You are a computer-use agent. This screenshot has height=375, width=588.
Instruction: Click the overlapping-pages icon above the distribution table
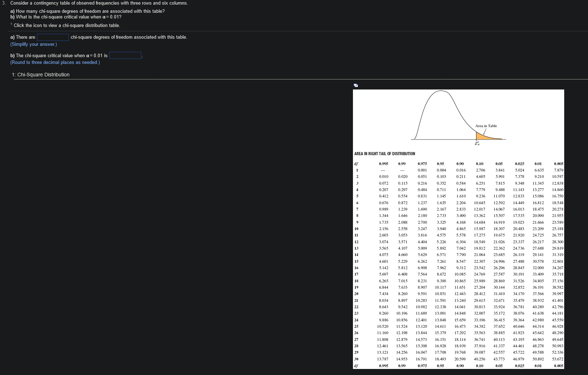click(355, 85)
